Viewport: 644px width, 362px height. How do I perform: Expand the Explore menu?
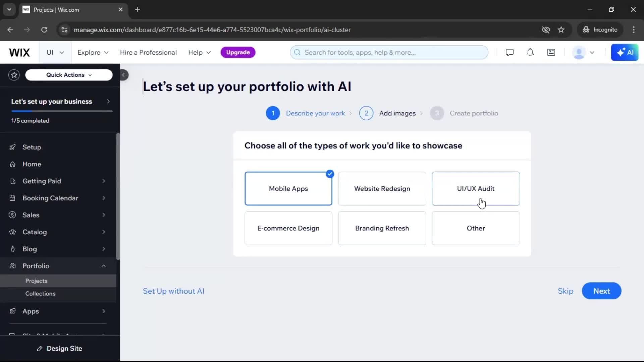(x=93, y=52)
